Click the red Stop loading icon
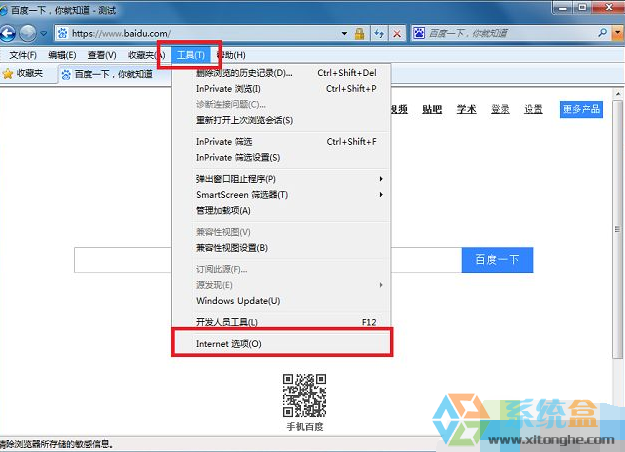The image size is (625, 452). pyautogui.click(x=397, y=33)
